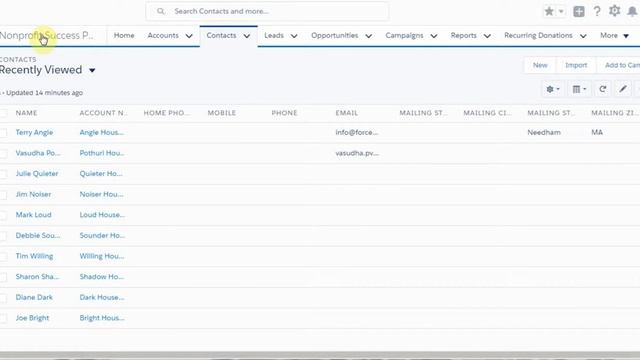Image resolution: width=640 pixels, height=360 pixels.
Task: Open Julie Quieter contact record
Action: [37, 173]
